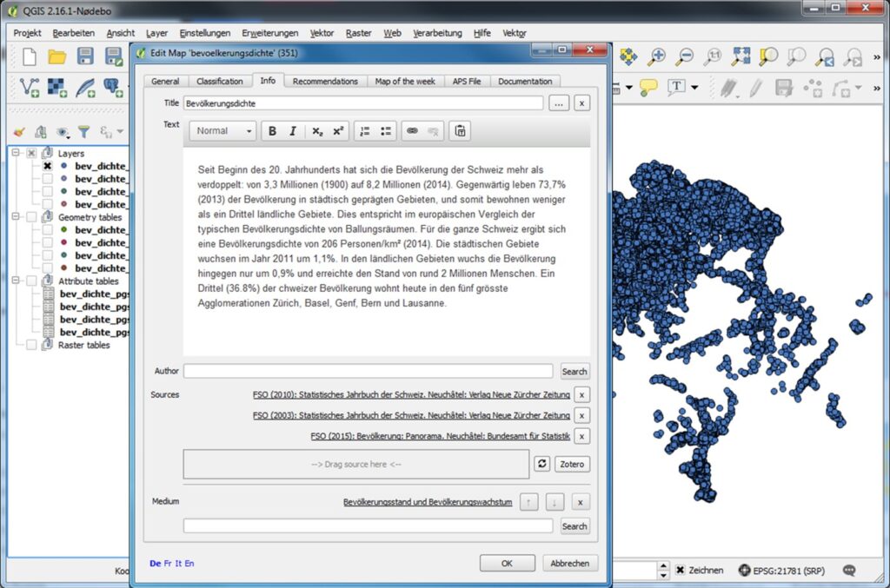Toggle italic text formatting
Image resolution: width=890 pixels, height=588 pixels.
293,131
